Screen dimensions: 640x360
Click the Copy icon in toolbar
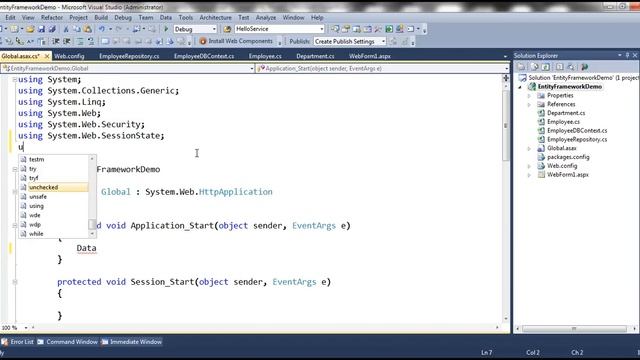pyautogui.click(x=77, y=29)
